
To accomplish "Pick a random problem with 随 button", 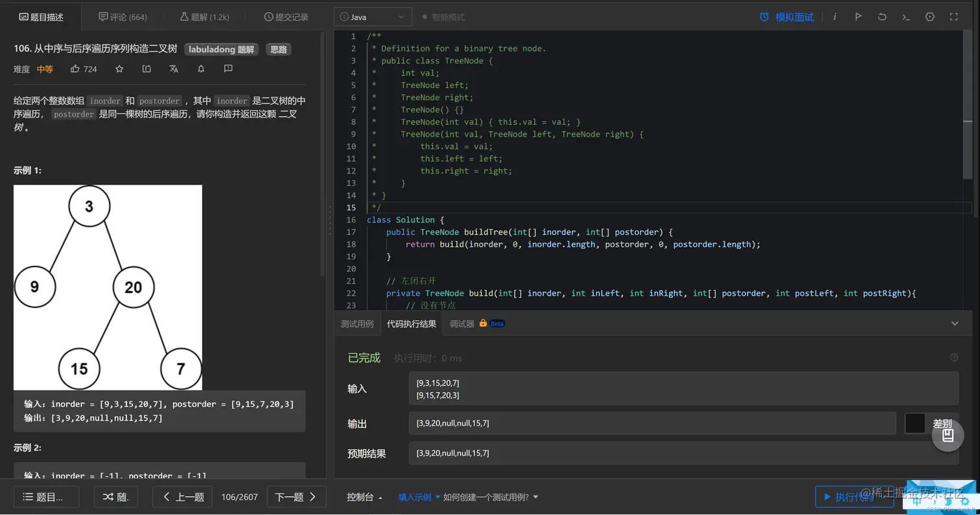I will (x=117, y=497).
